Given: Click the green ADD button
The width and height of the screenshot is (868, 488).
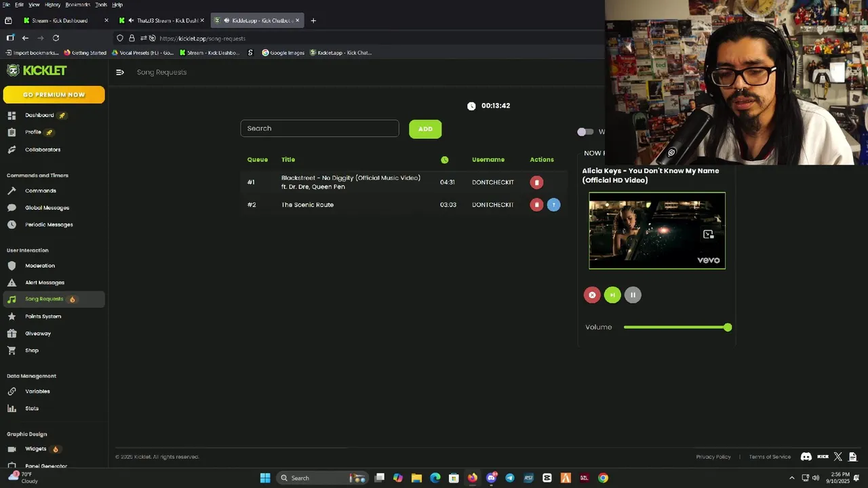Looking at the screenshot, I should [425, 129].
